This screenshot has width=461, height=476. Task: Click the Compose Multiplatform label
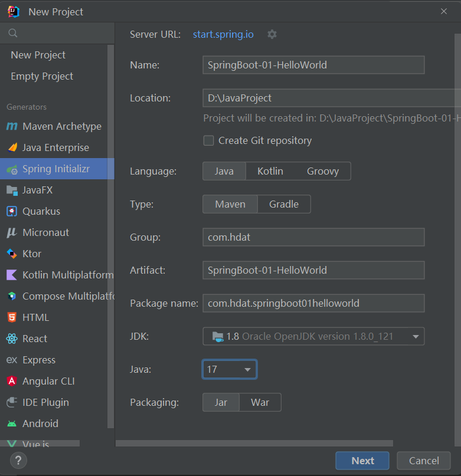(68, 296)
